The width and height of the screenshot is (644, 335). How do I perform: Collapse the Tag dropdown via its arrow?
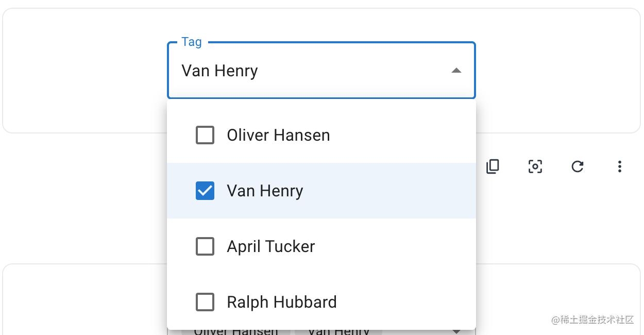point(456,71)
